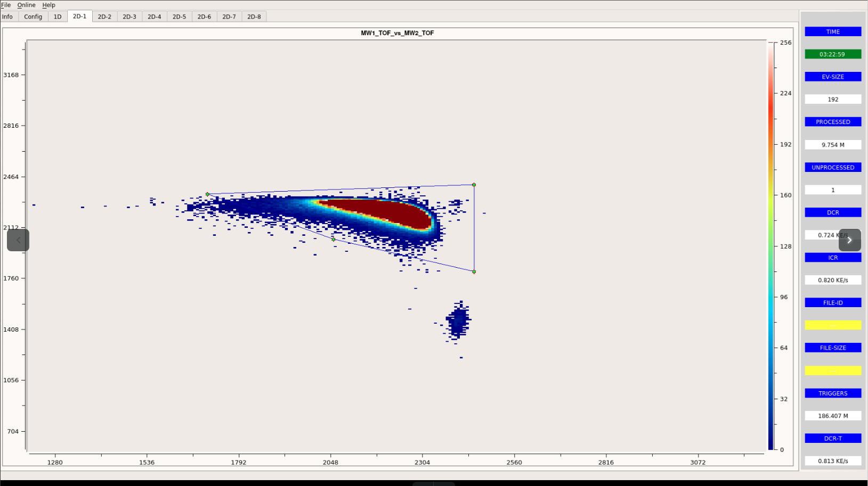
Task: Click the triggers value 186.407 M
Action: tap(833, 416)
